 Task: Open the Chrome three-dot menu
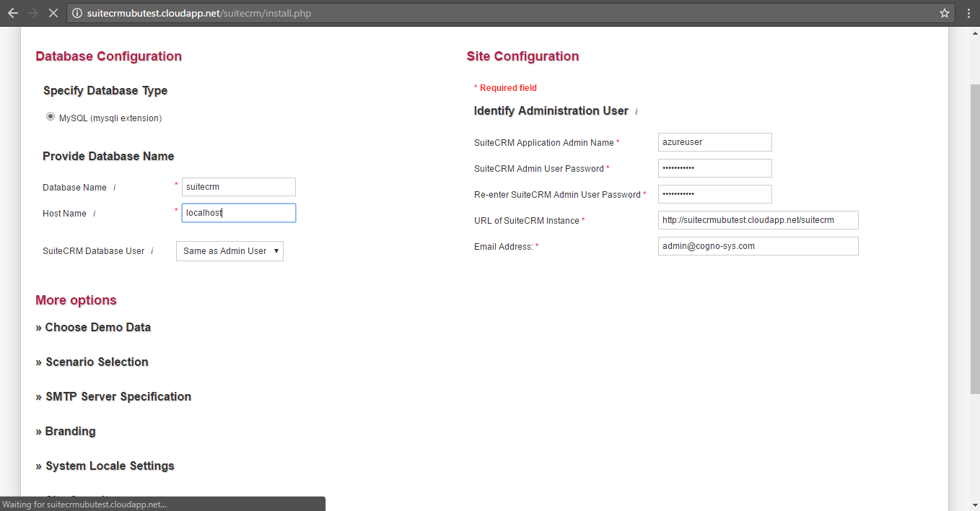[x=968, y=13]
